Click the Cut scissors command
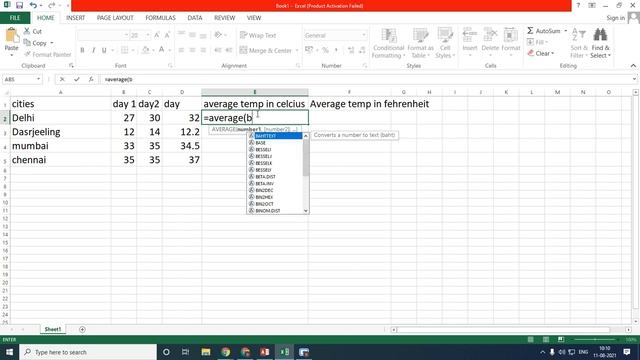The height and width of the screenshot is (360, 640). point(33,31)
